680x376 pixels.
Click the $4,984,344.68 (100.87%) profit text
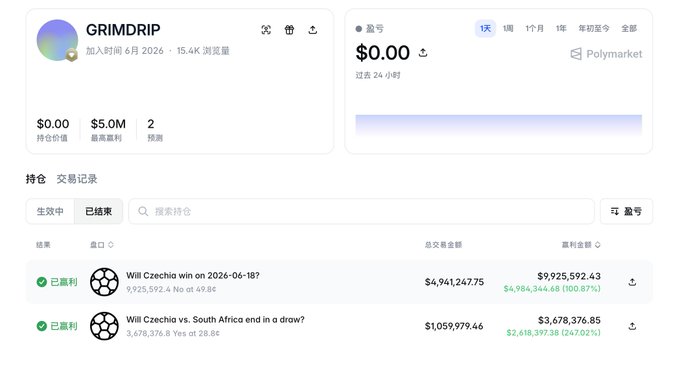(x=552, y=289)
